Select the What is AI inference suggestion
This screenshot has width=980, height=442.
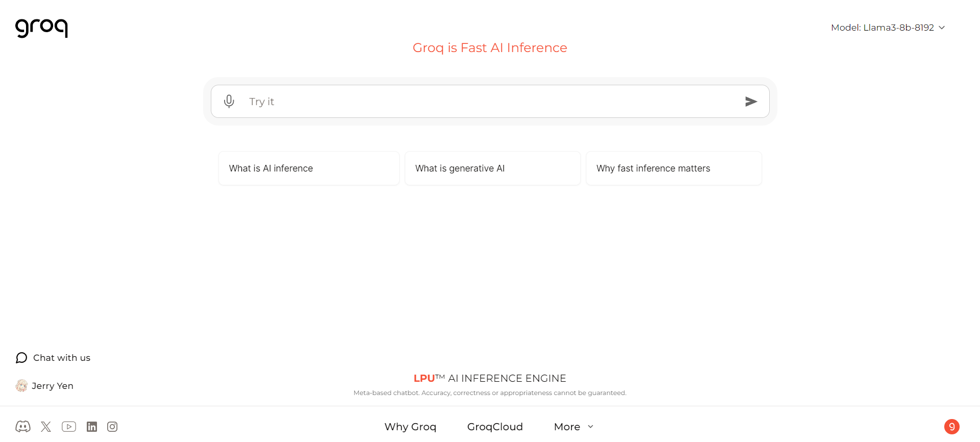309,168
